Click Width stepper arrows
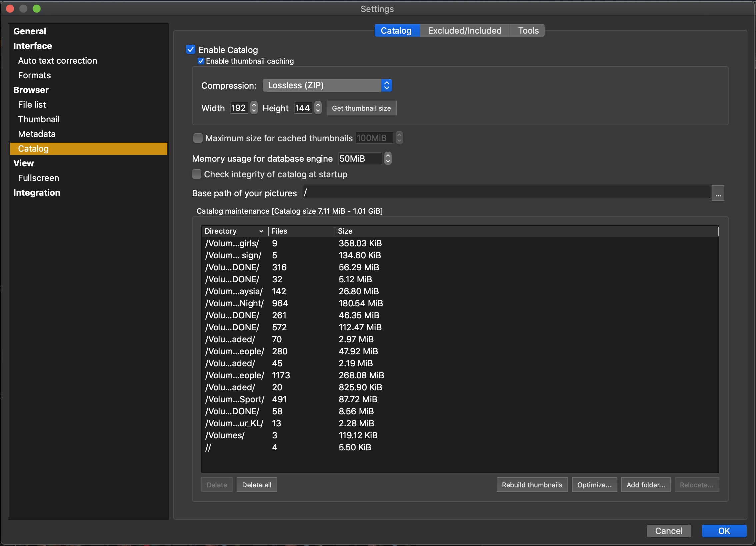The height and width of the screenshot is (546, 756). 254,108
